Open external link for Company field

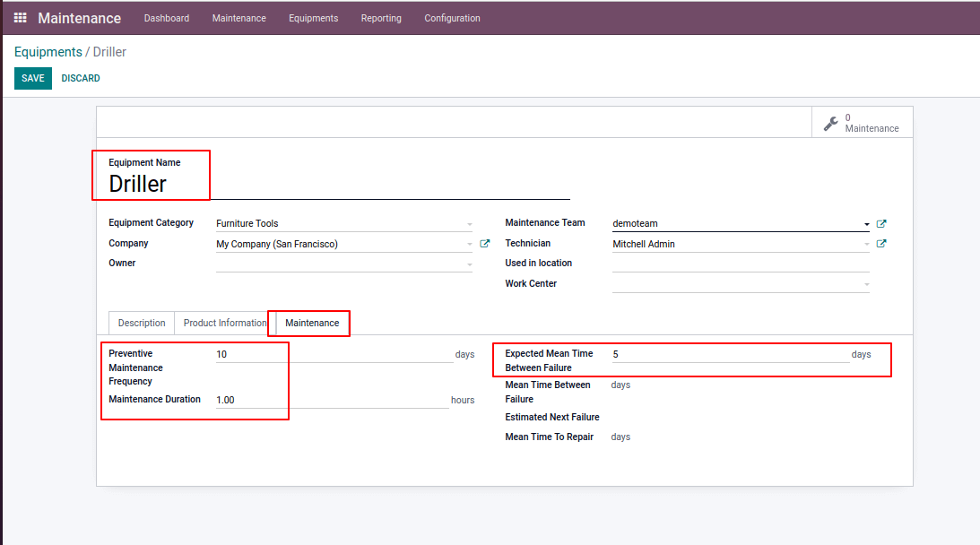484,244
